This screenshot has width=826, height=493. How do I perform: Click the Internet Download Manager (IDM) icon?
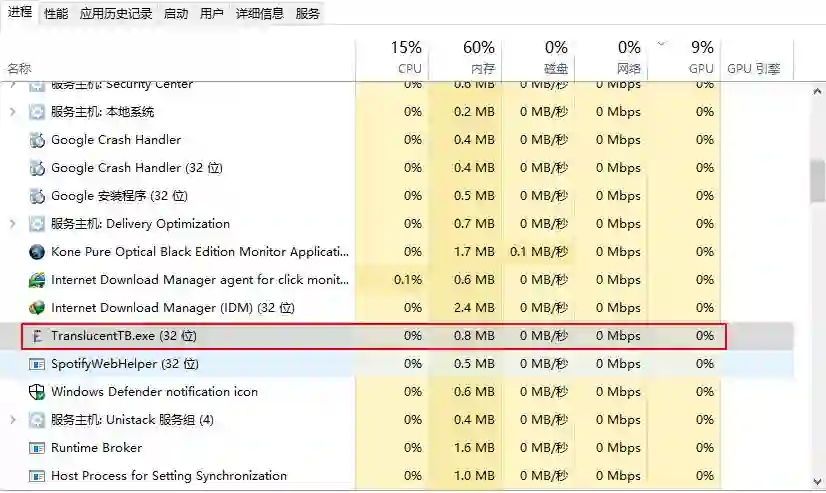coord(38,308)
